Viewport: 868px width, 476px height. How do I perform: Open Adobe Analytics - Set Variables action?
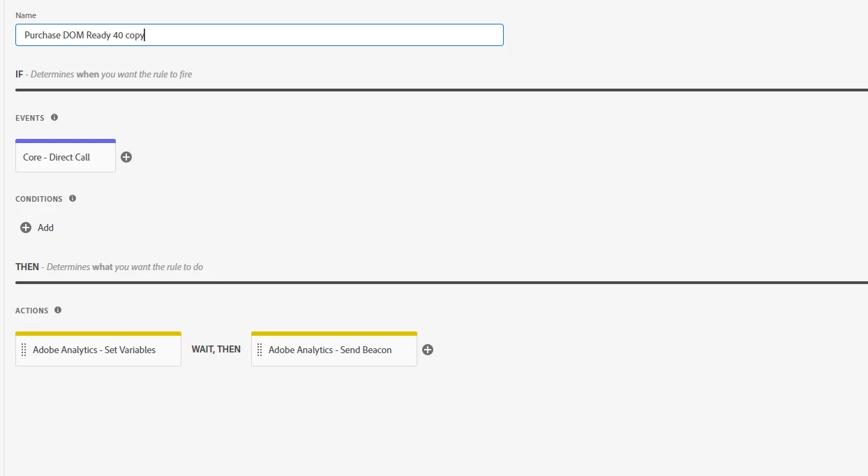[98, 349]
